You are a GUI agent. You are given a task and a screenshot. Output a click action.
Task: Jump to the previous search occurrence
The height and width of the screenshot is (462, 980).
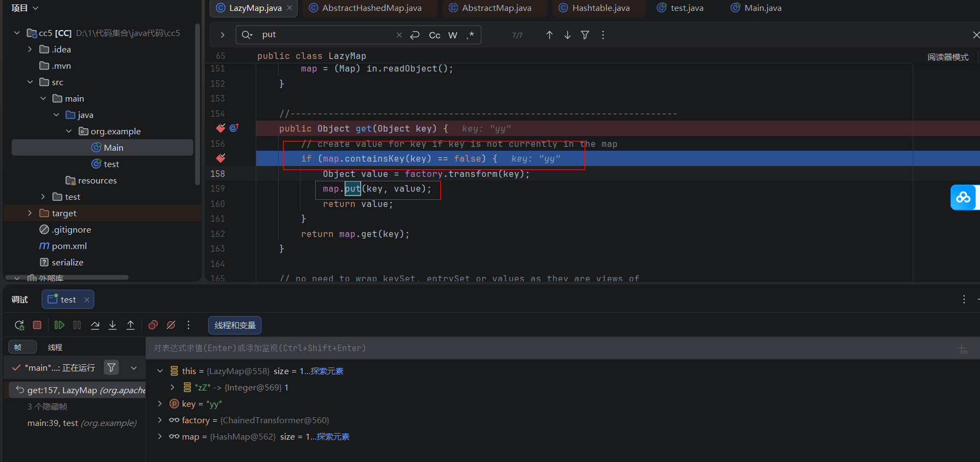coord(549,35)
